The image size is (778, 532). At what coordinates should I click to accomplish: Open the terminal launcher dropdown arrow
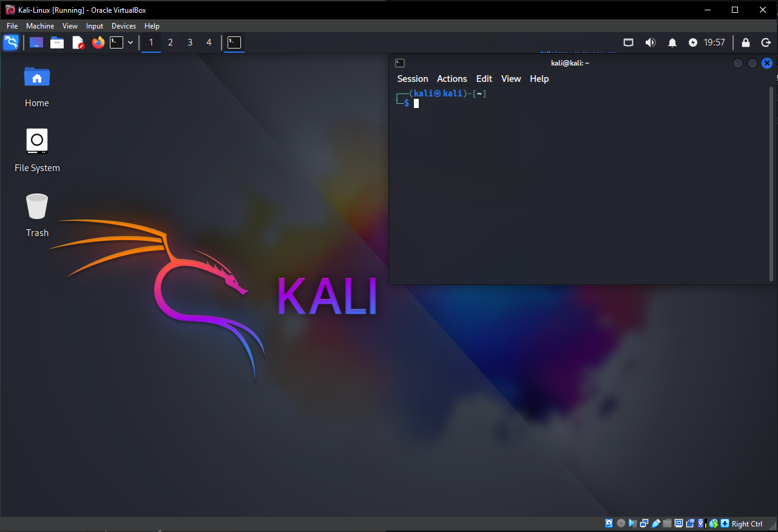130,42
